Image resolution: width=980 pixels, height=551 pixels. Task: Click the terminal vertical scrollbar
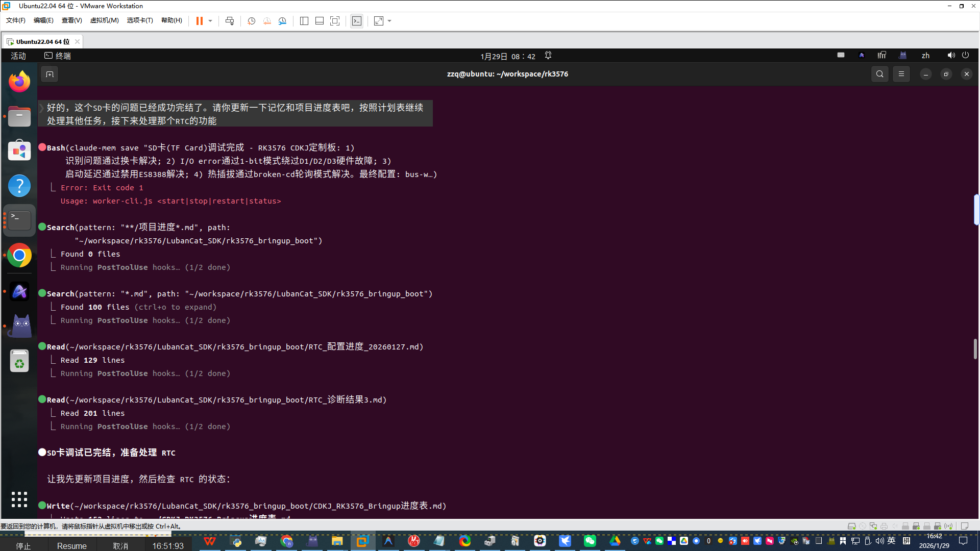click(975, 348)
